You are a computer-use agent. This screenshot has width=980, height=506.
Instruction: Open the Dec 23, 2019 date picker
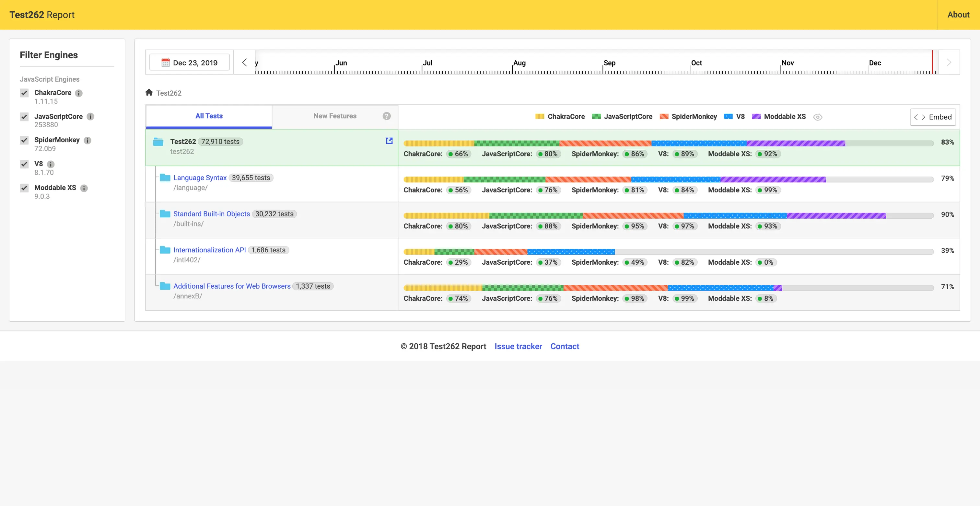click(190, 63)
